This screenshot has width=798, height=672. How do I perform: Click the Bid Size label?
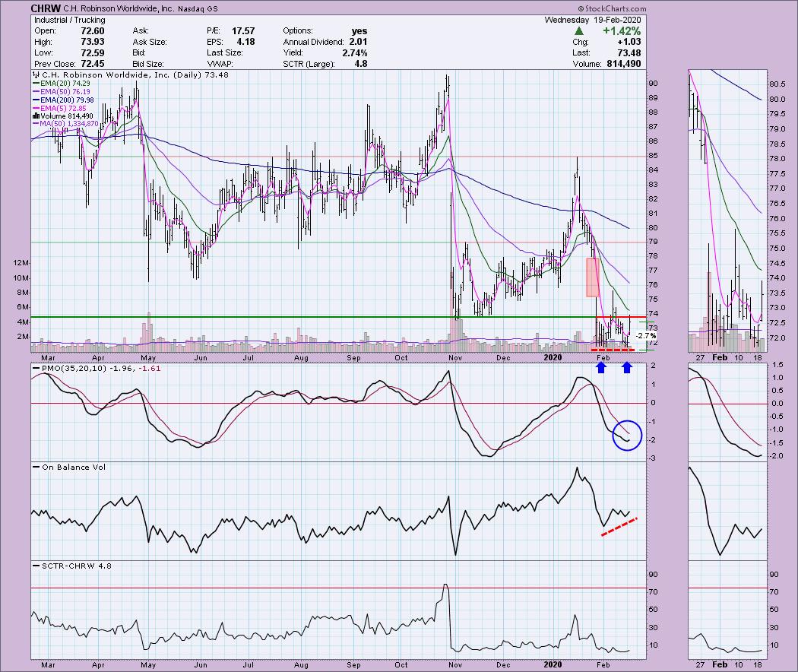(148, 64)
